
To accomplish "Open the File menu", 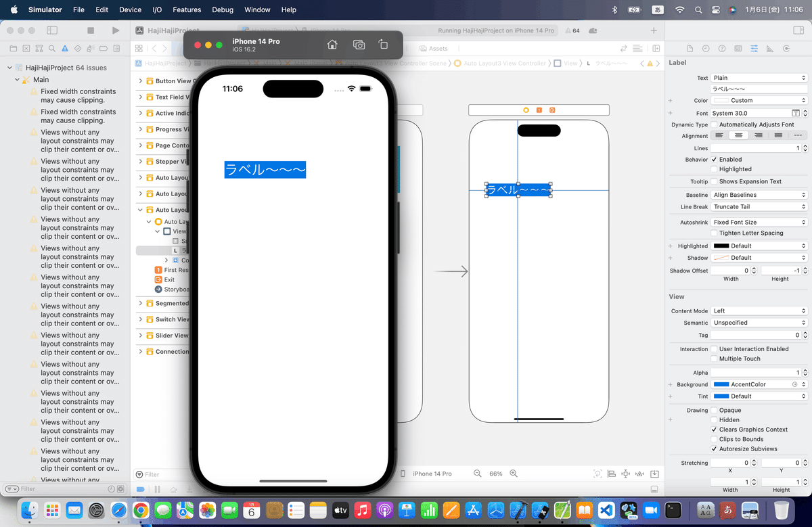I will click(78, 9).
